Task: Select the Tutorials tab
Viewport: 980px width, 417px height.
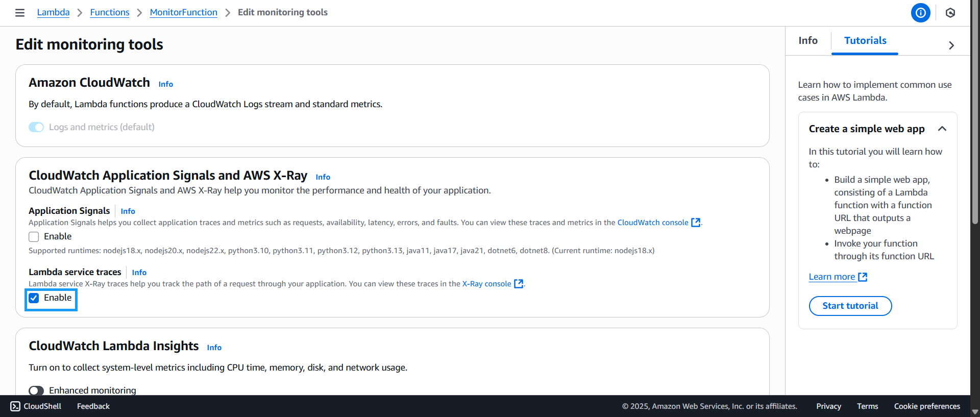Action: coord(865,41)
